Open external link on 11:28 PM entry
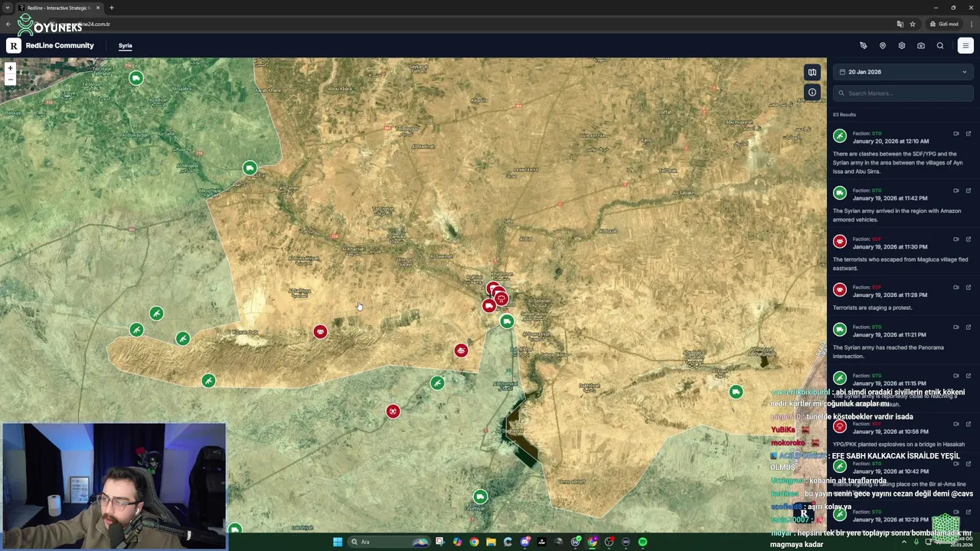Screen dimensions: 980x551 (x=969, y=288)
